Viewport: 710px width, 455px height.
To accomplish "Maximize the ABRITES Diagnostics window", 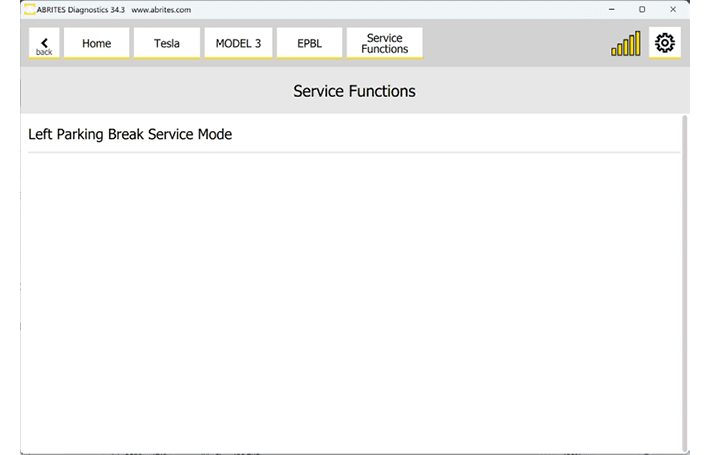I will tap(642, 10).
